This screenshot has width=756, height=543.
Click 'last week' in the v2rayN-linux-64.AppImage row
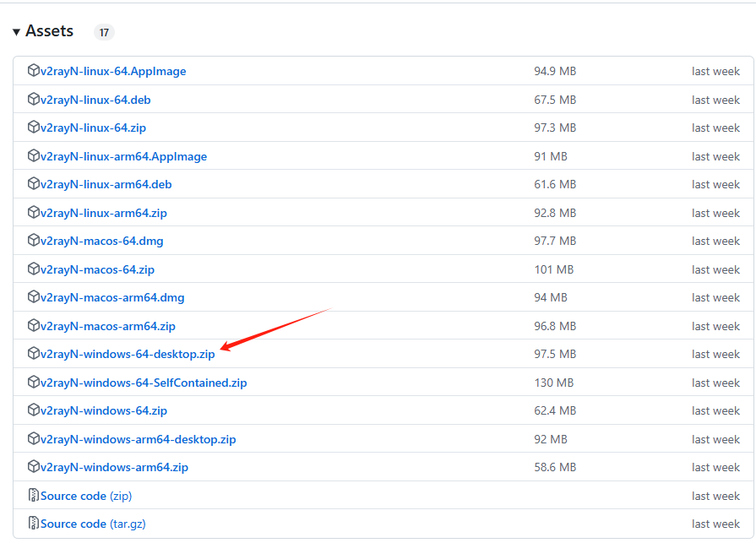pyautogui.click(x=715, y=71)
